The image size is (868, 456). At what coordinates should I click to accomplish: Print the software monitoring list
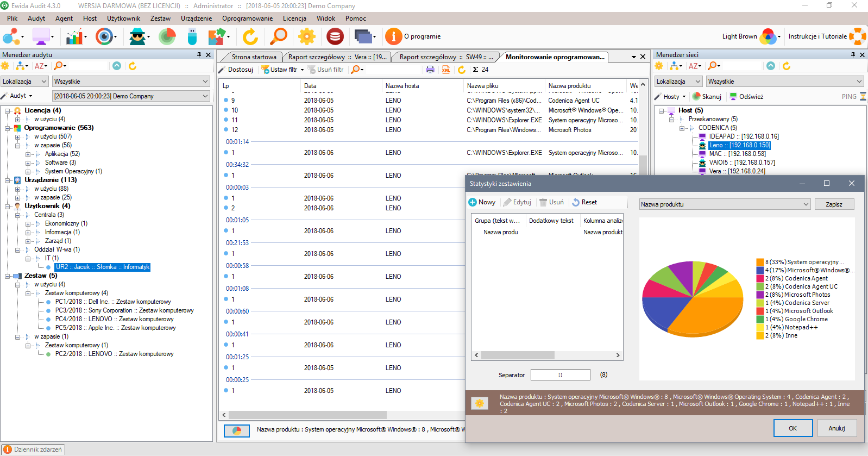coord(430,70)
